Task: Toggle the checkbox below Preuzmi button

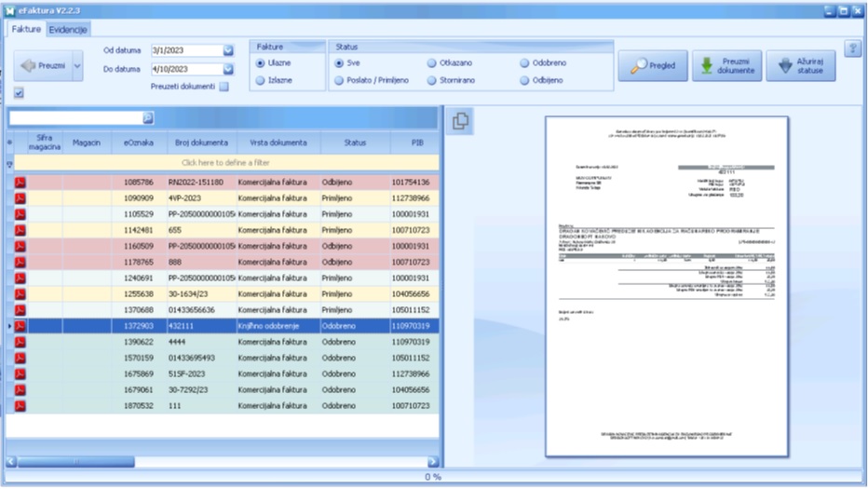Action: coord(19,93)
